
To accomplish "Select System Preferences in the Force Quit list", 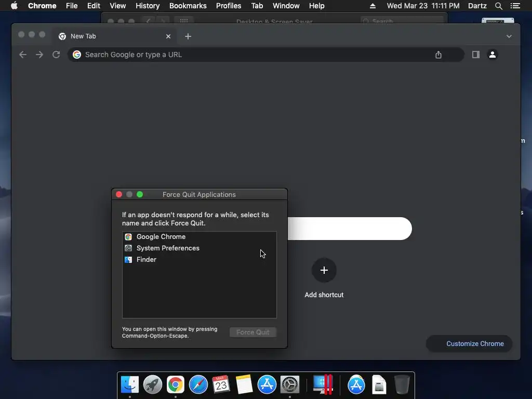I will (x=199, y=248).
